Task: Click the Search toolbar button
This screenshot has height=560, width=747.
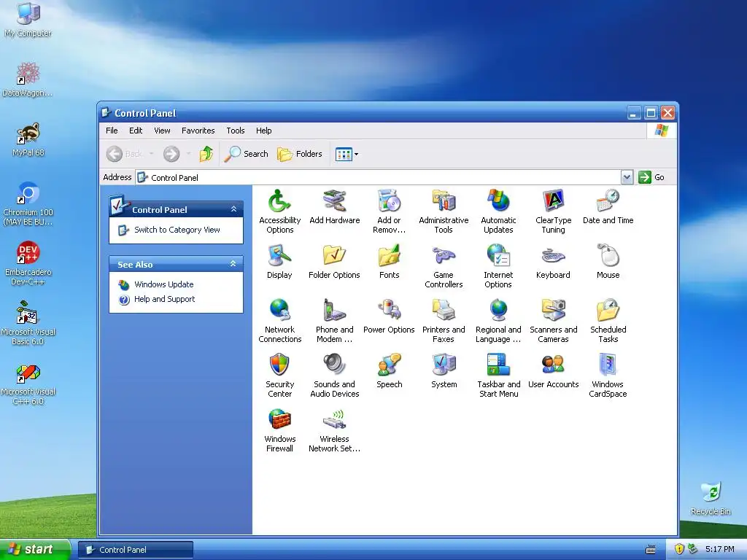Action: [247, 154]
